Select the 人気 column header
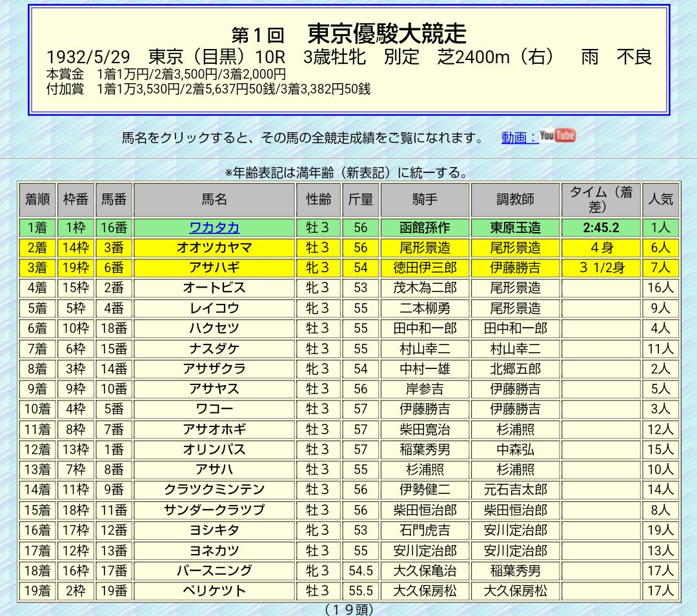The width and height of the screenshot is (697, 616). tap(660, 199)
